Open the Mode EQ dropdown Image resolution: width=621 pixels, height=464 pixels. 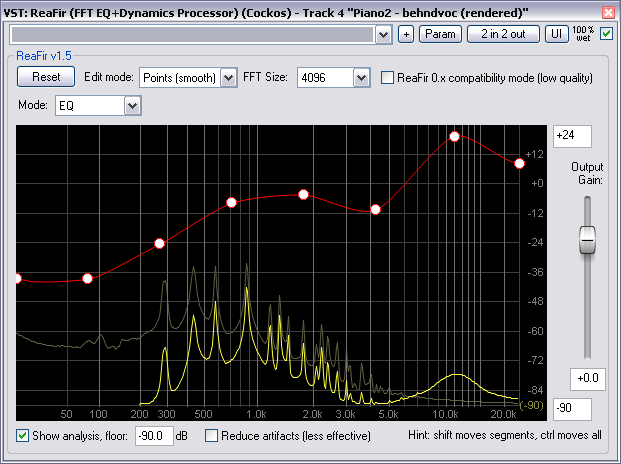[98, 105]
